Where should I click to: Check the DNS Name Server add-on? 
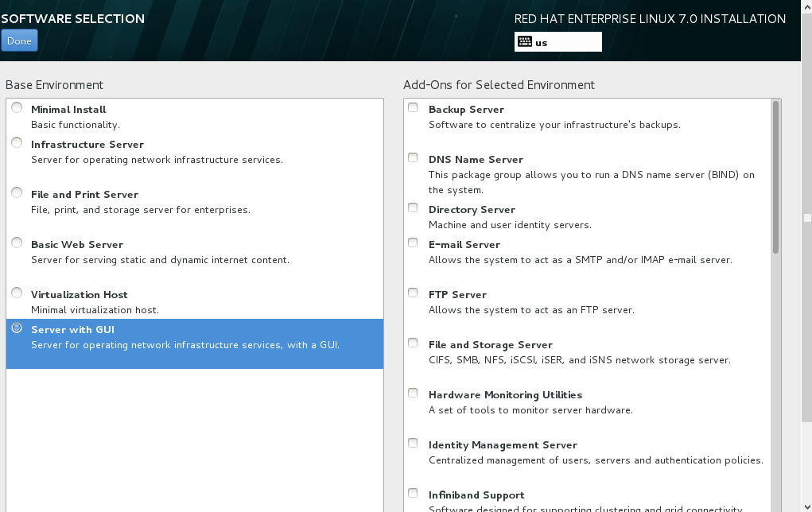[413, 157]
